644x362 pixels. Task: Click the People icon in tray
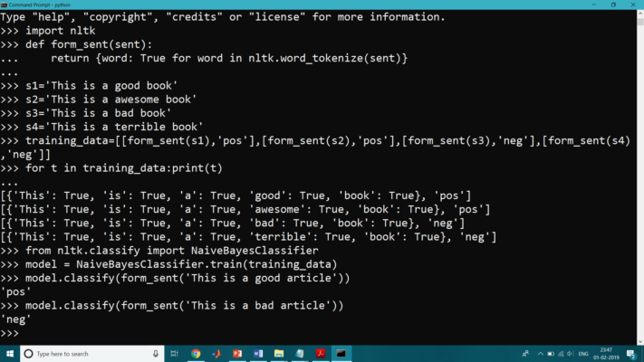(525, 354)
